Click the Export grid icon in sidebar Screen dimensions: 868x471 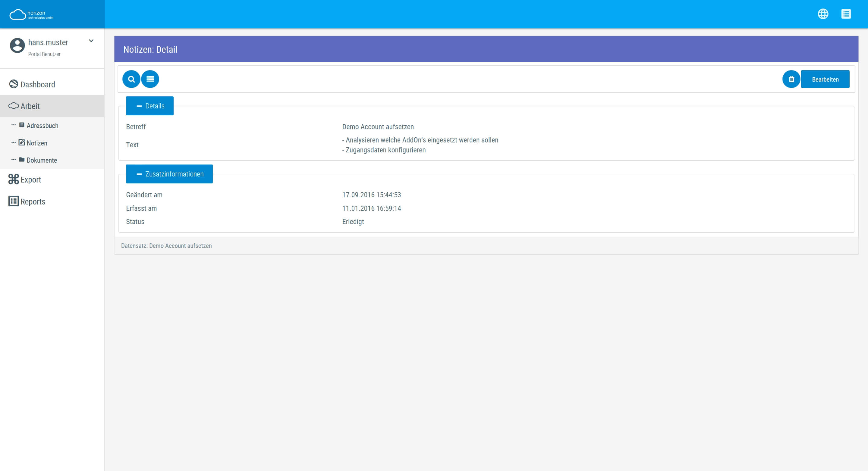13,179
